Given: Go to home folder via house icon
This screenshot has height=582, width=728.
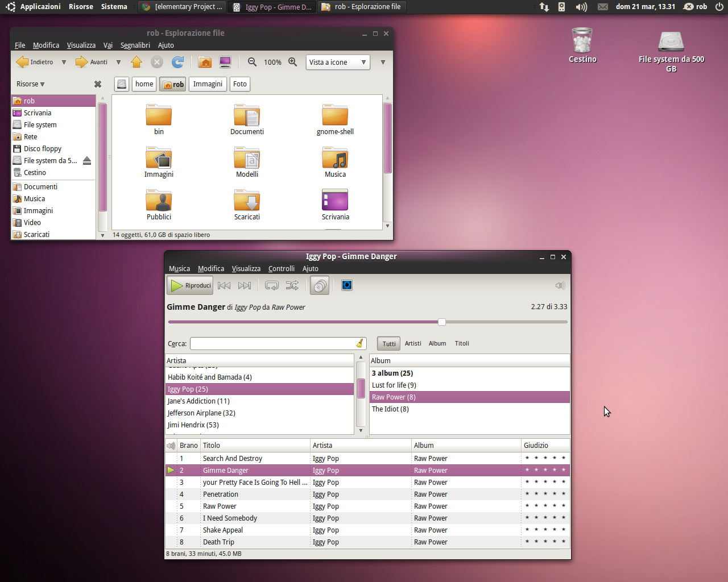Looking at the screenshot, I should tap(205, 62).
